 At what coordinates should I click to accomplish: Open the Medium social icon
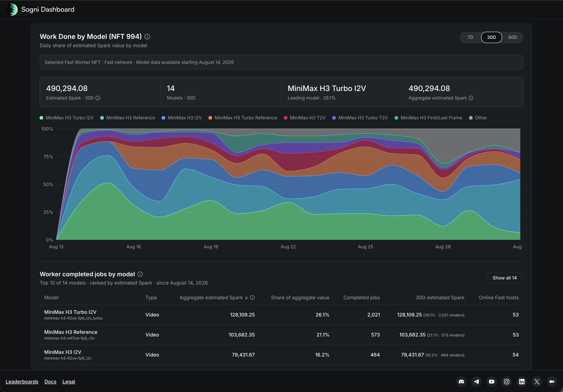click(x=552, y=382)
